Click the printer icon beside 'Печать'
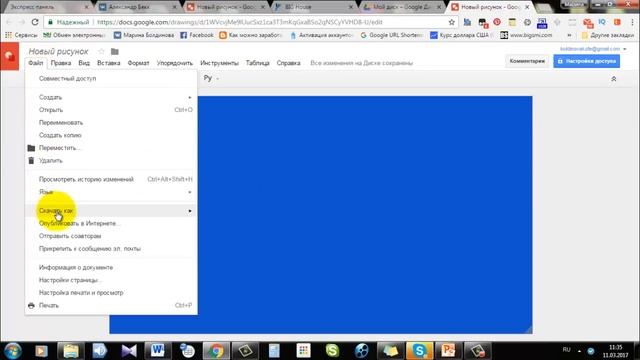640x360 pixels. click(31, 305)
